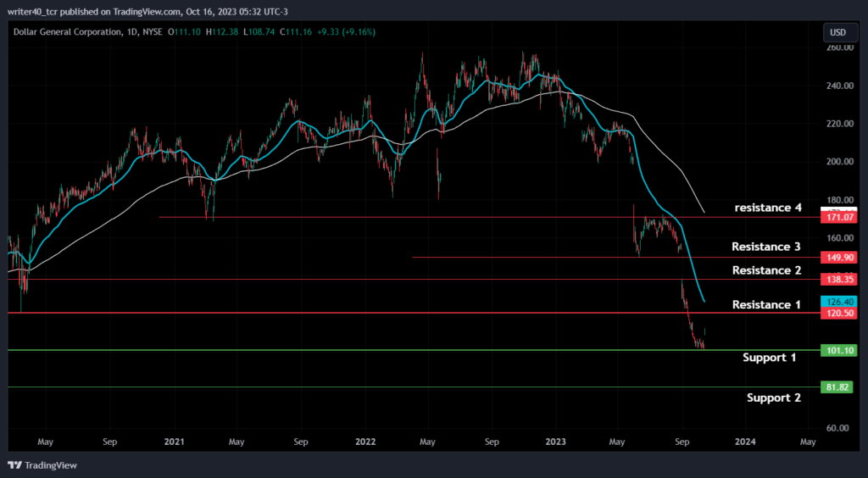Select the 138.35 price label
Viewport: 868px width, 478px height.
pyautogui.click(x=839, y=280)
